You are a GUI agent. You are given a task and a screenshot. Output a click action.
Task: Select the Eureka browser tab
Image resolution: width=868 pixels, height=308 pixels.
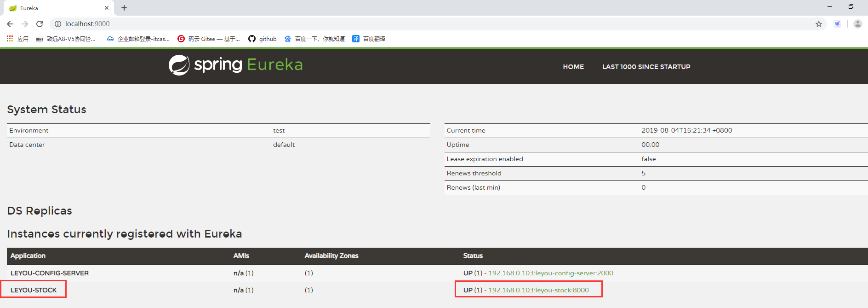tap(58, 8)
